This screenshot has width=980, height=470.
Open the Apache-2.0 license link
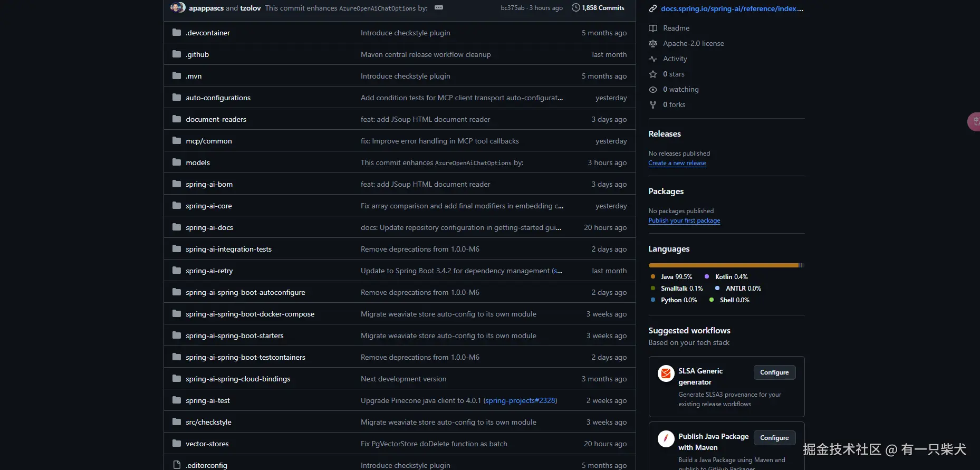(x=694, y=43)
